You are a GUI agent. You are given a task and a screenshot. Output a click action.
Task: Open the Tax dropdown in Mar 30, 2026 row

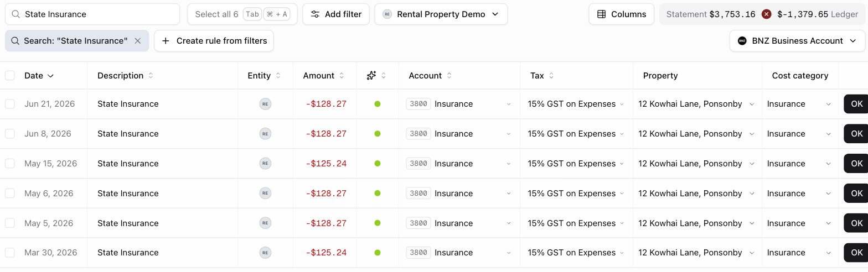[576, 253]
